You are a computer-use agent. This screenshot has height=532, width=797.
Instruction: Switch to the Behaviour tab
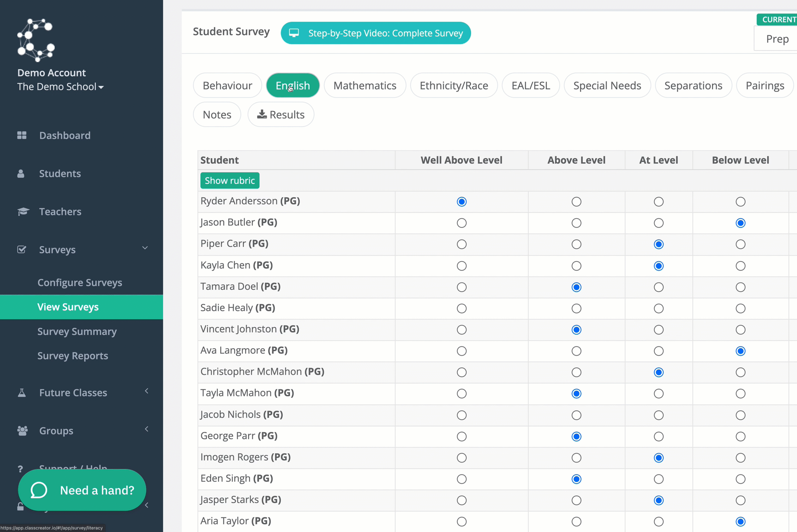[x=227, y=85]
